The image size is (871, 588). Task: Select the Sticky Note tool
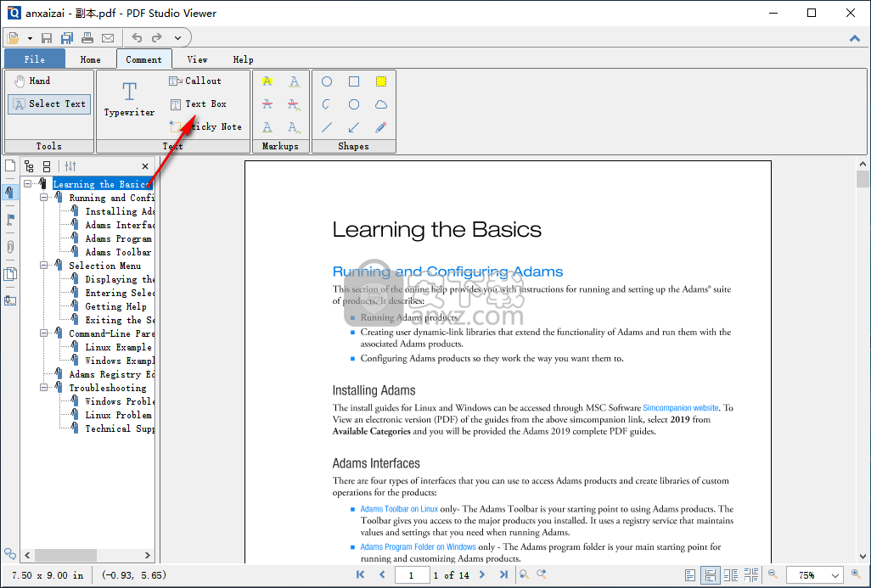pos(205,126)
